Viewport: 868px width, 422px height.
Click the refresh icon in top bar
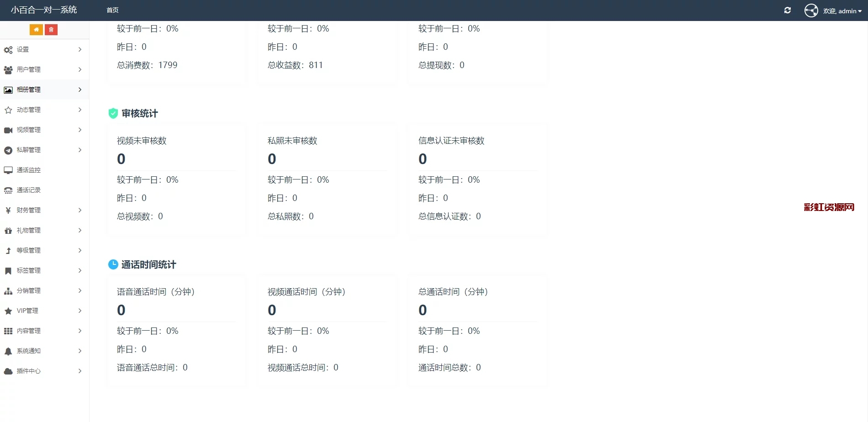(788, 11)
